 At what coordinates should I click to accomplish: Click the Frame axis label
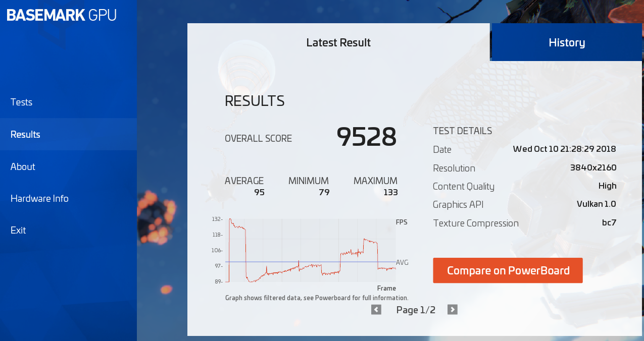click(x=386, y=289)
